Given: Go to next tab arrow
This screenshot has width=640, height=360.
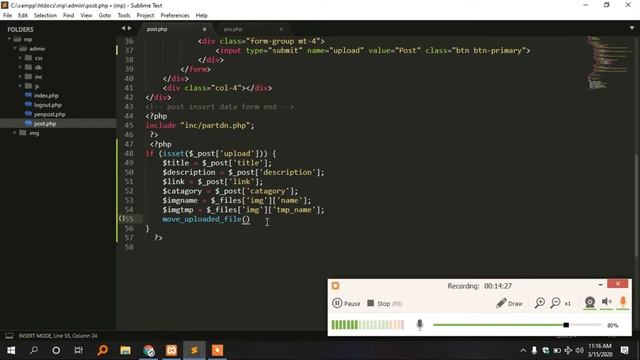Looking at the screenshot, I should click(130, 28).
